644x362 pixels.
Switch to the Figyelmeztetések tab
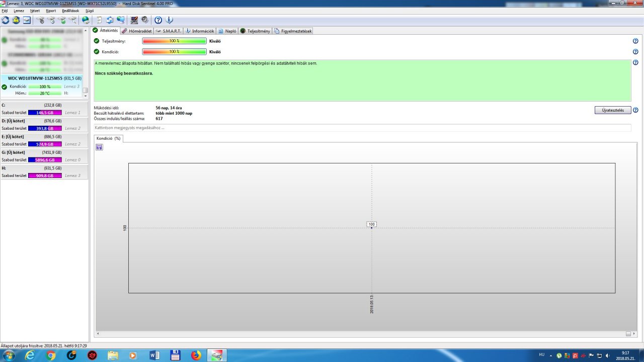click(293, 31)
